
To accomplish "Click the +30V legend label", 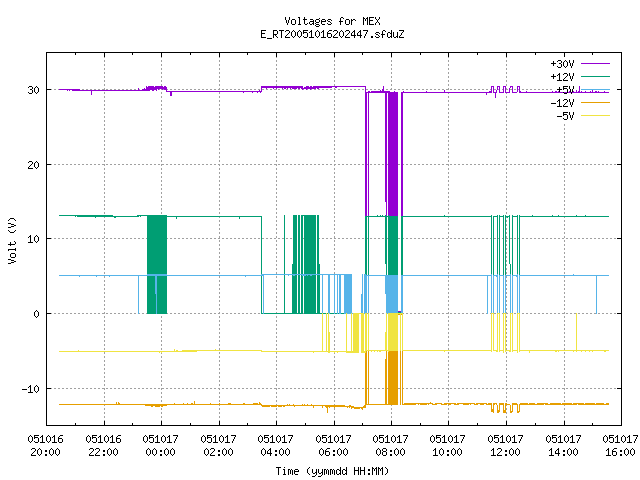I will (562, 64).
